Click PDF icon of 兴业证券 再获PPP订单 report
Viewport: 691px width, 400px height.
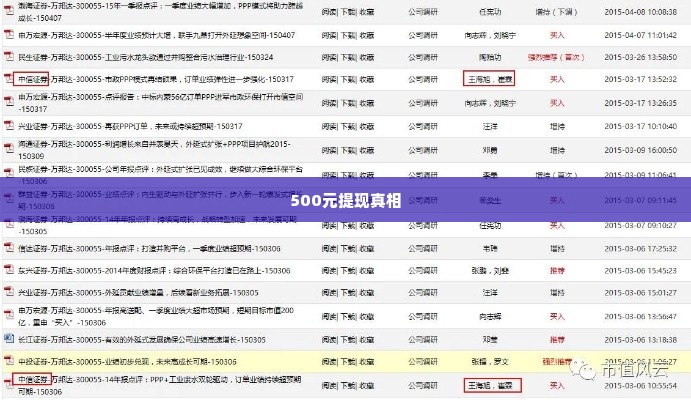(x=9, y=126)
